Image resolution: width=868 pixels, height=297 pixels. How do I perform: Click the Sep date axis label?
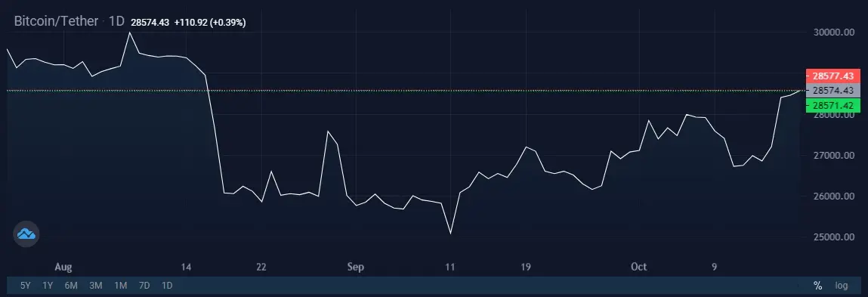pos(356,267)
